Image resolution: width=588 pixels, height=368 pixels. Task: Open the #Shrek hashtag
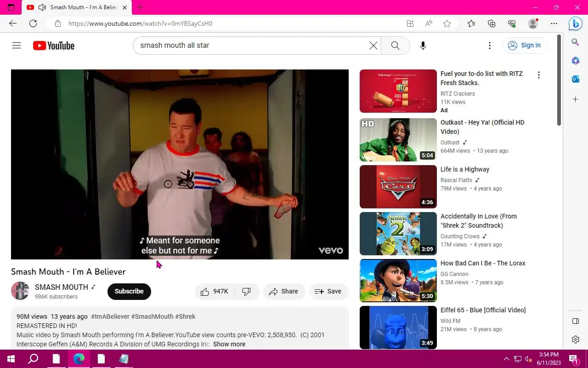pos(185,316)
